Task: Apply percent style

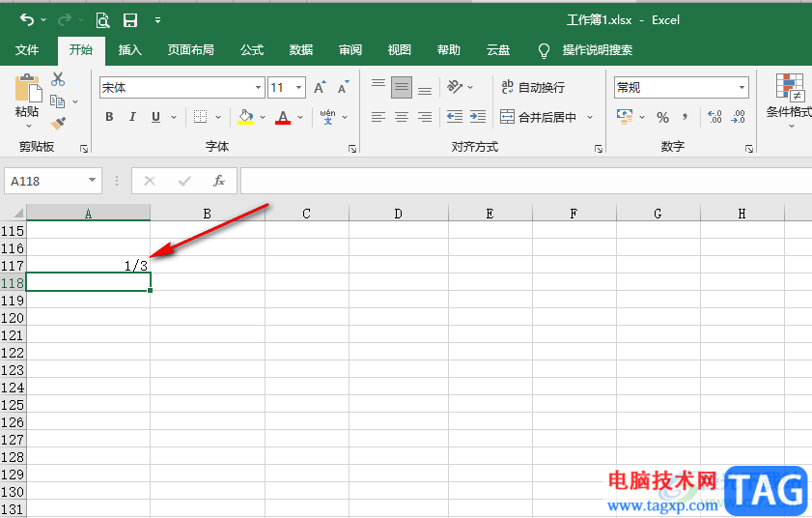Action: tap(663, 117)
